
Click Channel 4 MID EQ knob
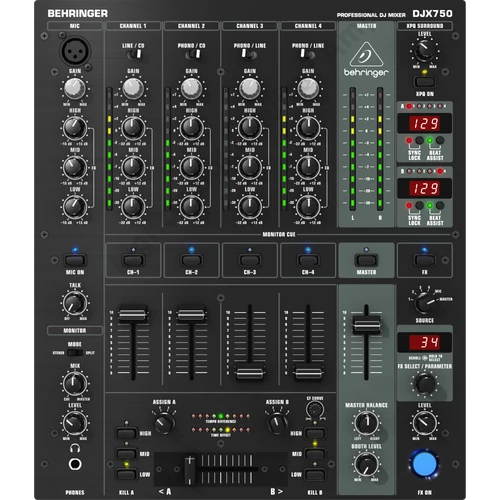pos(308,167)
